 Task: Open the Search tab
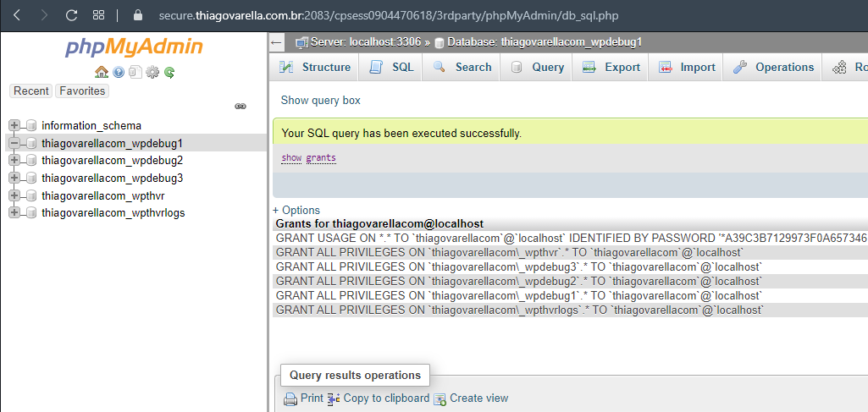click(462, 68)
